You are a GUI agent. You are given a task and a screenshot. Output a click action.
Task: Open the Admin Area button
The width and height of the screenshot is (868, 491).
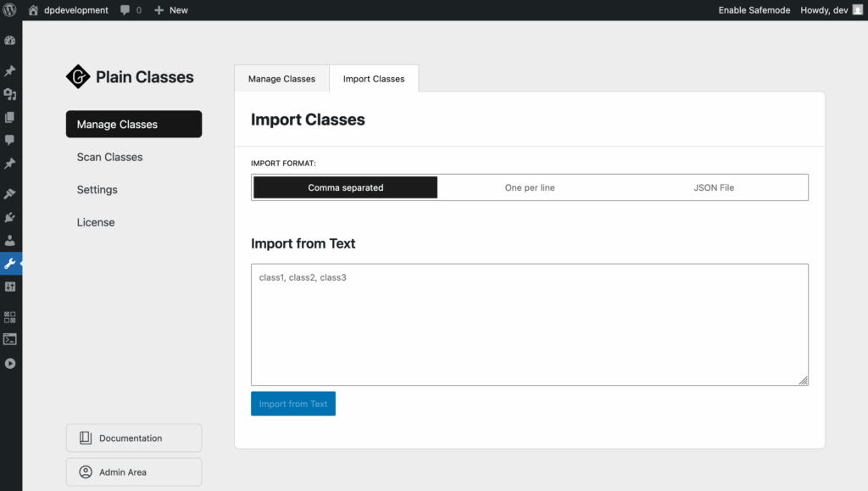134,472
